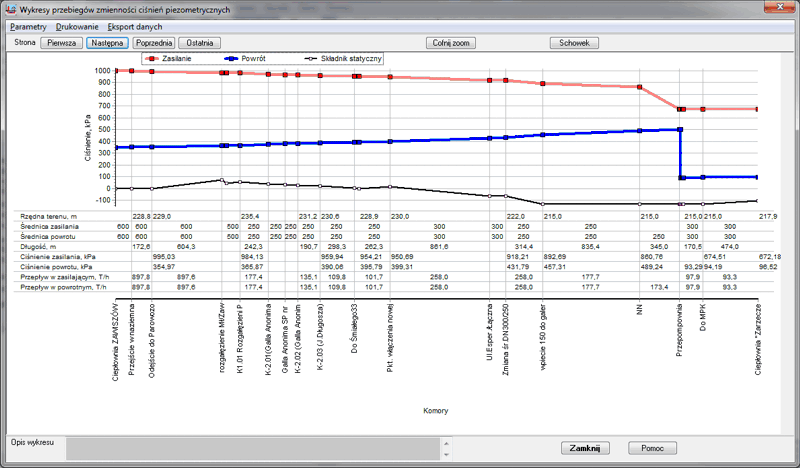
Task: Click the description field scroll-down arrow
Action: point(446,454)
